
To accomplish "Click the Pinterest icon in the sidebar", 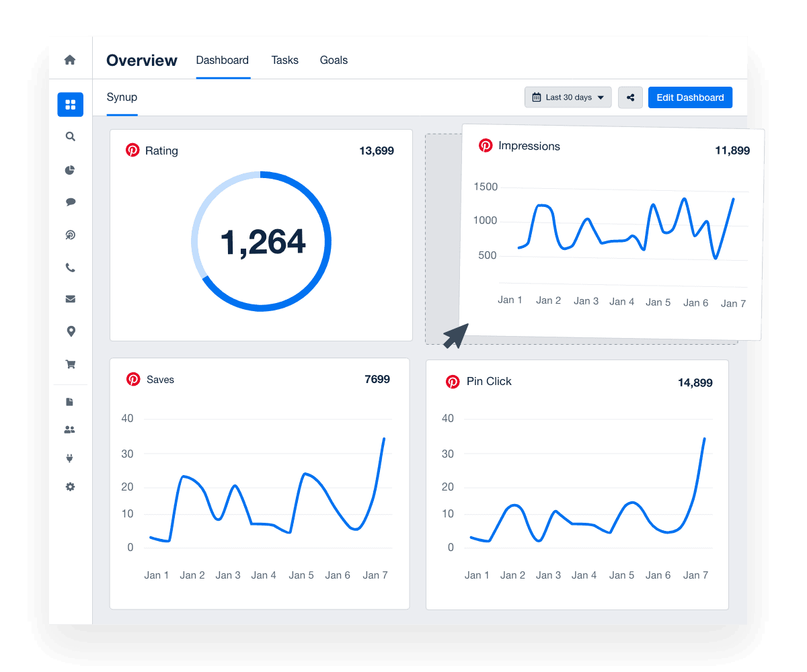I will [x=70, y=235].
